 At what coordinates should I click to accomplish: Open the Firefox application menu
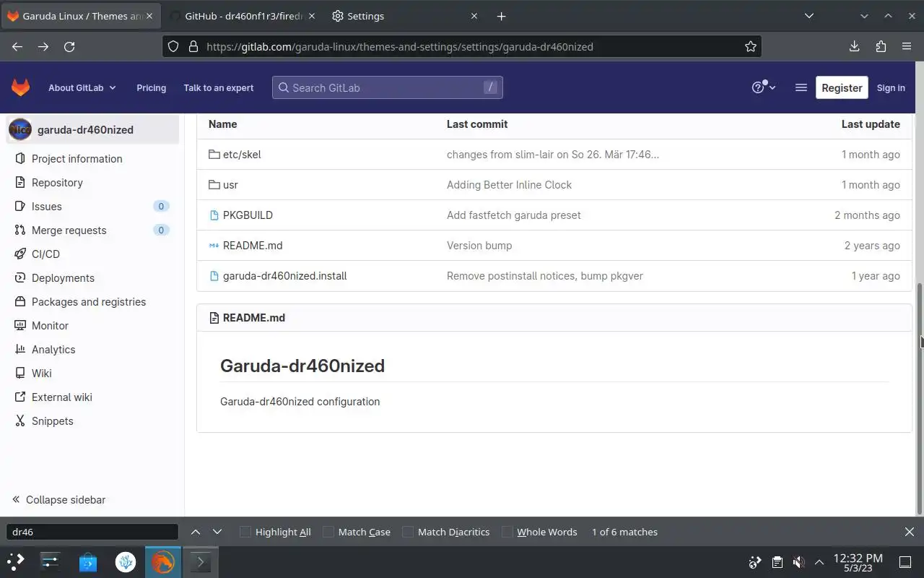coord(907,46)
